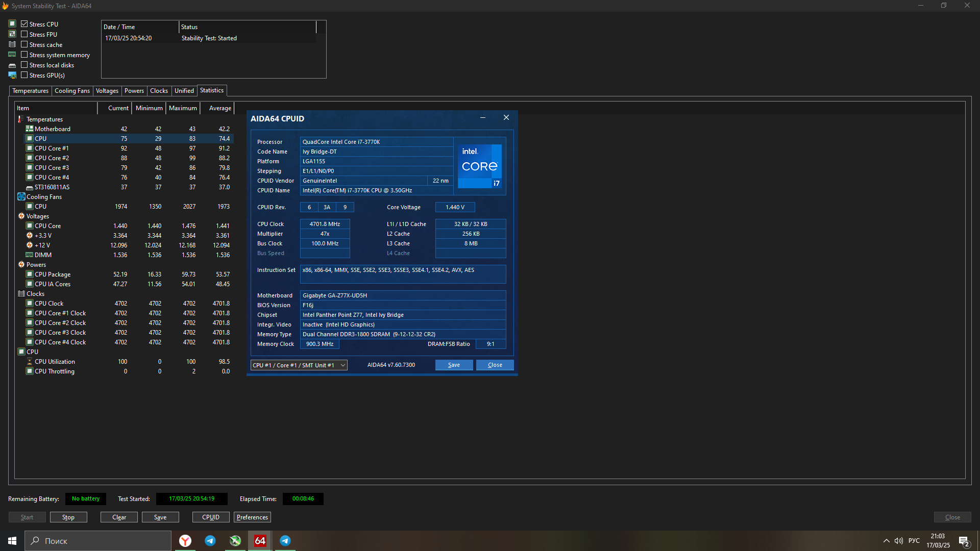The width and height of the screenshot is (980, 551).
Task: Click the volume speaker tray icon
Action: pos(898,541)
